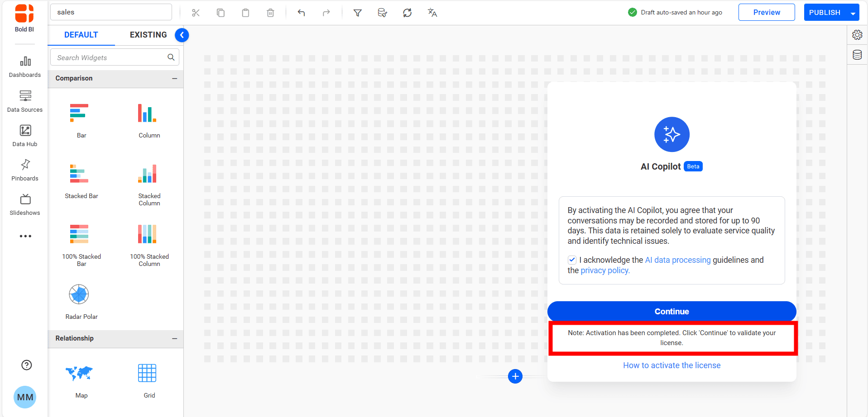Open the translate language icon
Image resolution: width=868 pixels, height=417 pixels.
point(432,13)
